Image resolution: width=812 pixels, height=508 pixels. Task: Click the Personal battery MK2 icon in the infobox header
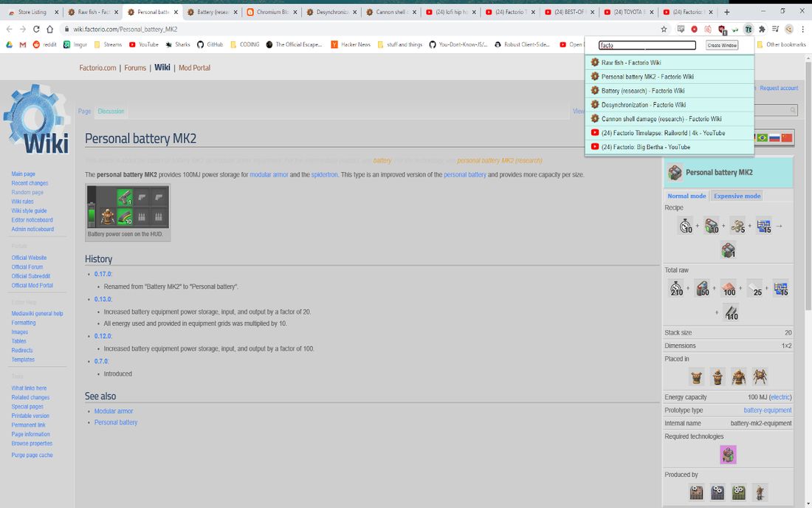(x=674, y=172)
